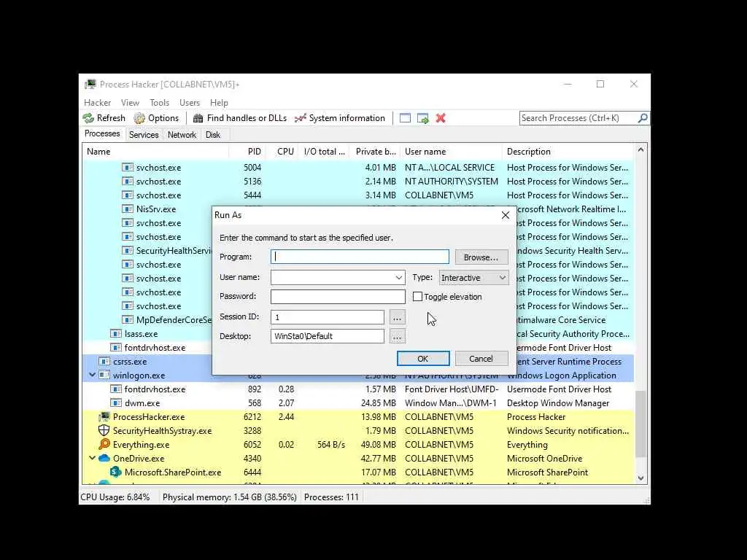This screenshot has height=560, width=747.
Task: Open the Hacker menu
Action: click(97, 103)
